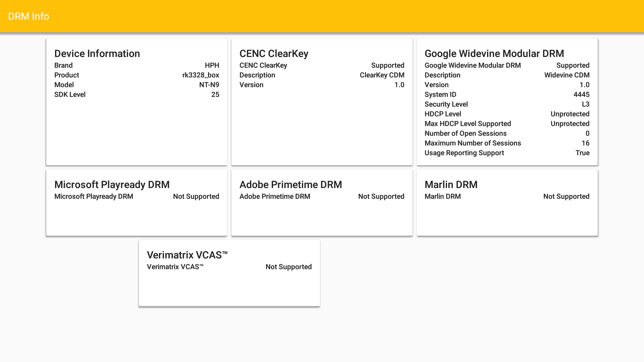The height and width of the screenshot is (362, 644).
Task: Click the DRM Info app title
Action: pyautogui.click(x=29, y=16)
